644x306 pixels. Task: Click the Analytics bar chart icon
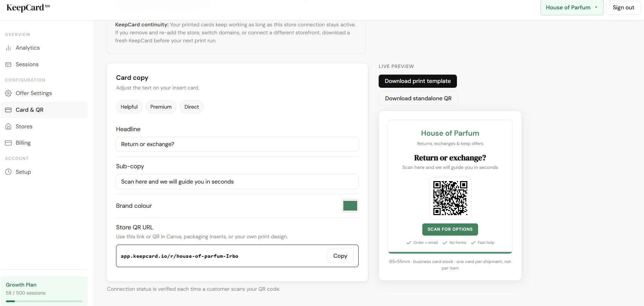click(8, 48)
